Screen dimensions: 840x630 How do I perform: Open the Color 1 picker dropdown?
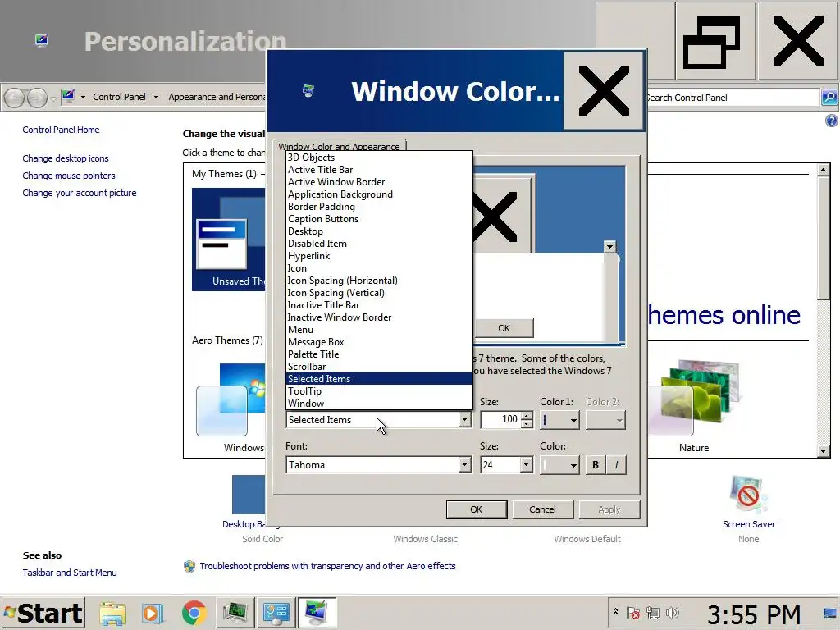click(x=559, y=421)
